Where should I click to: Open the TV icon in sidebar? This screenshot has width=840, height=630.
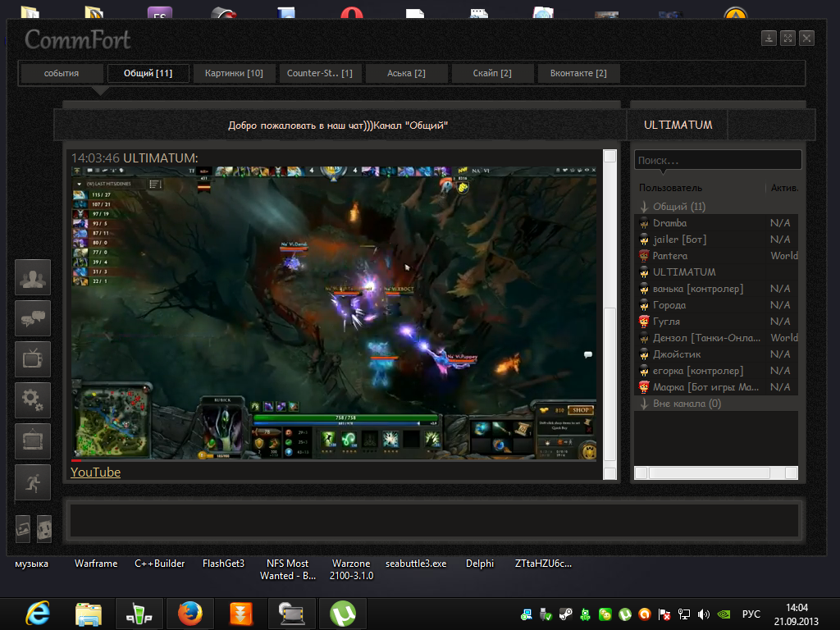33,359
